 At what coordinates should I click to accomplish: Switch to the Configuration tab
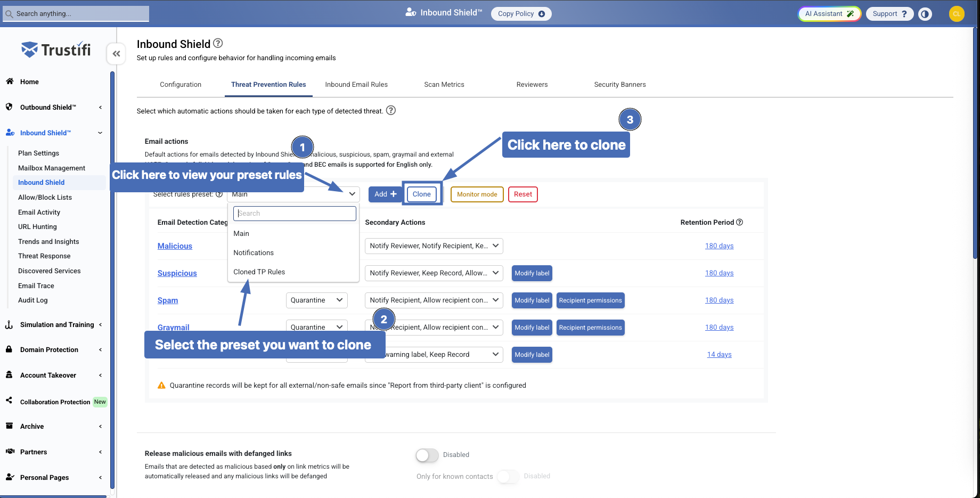tap(181, 85)
